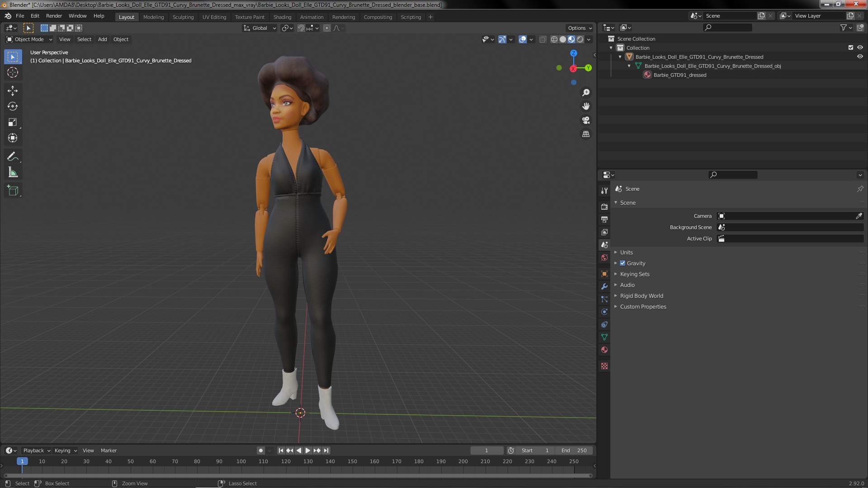Click the viewport zoom magnifier icon

[586, 93]
